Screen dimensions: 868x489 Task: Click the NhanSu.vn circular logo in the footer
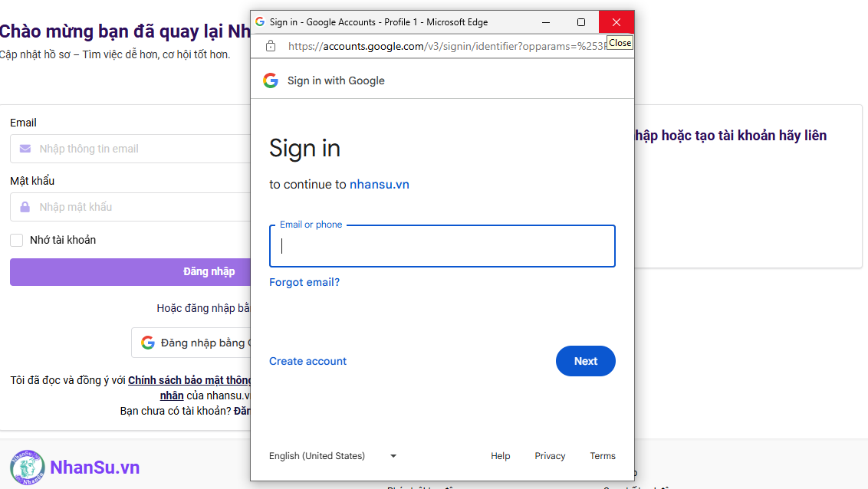pos(27,468)
